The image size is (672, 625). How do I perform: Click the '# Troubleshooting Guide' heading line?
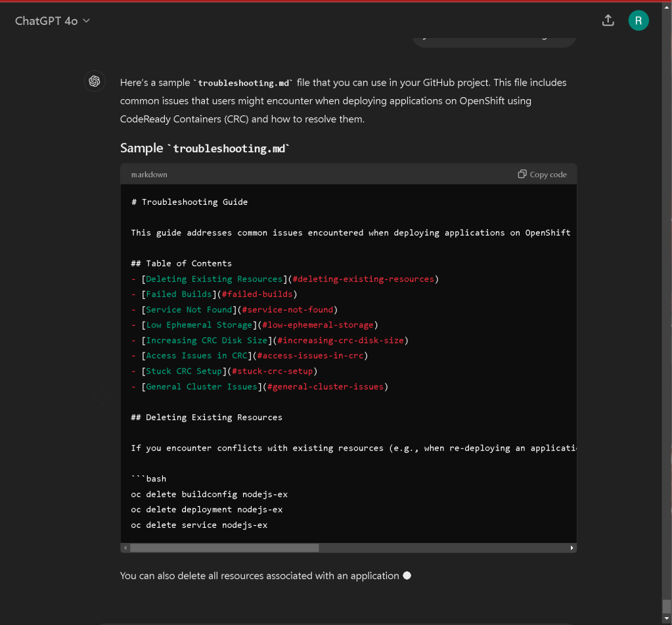tap(189, 202)
